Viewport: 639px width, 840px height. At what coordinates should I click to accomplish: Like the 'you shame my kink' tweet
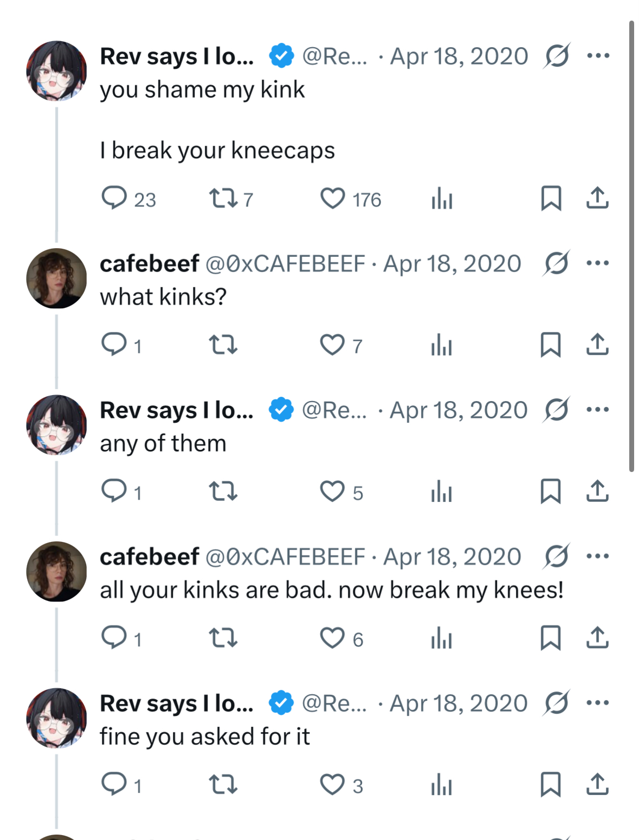(x=332, y=198)
